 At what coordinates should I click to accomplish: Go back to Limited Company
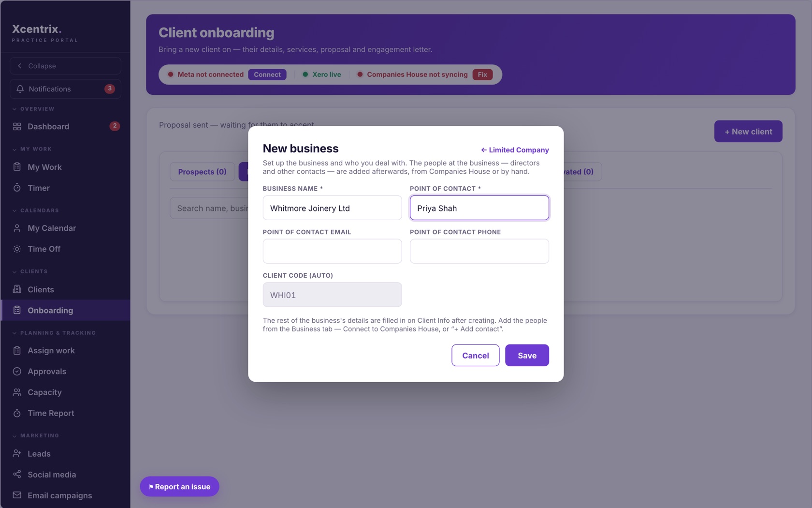(515, 150)
